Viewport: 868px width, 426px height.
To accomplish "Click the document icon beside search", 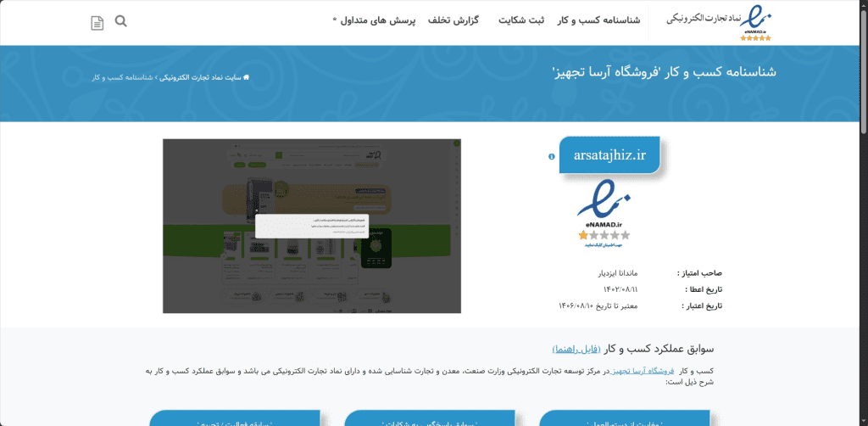I will coord(97,23).
